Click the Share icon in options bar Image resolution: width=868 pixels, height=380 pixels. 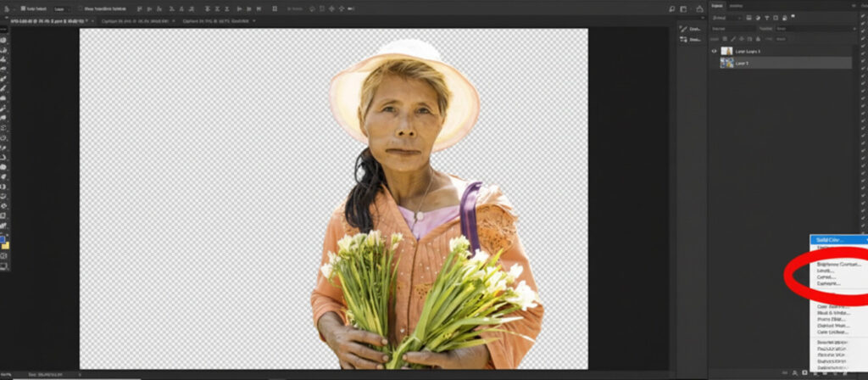[699, 8]
